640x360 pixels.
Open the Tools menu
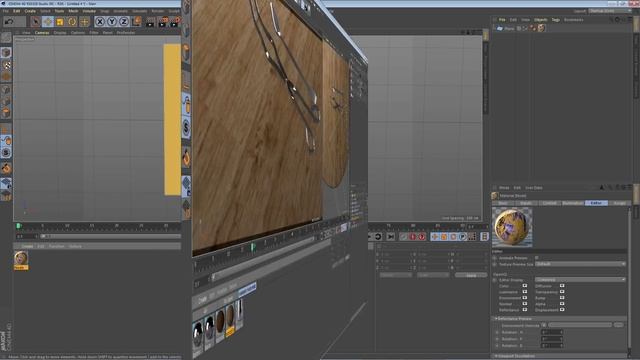click(x=60, y=11)
